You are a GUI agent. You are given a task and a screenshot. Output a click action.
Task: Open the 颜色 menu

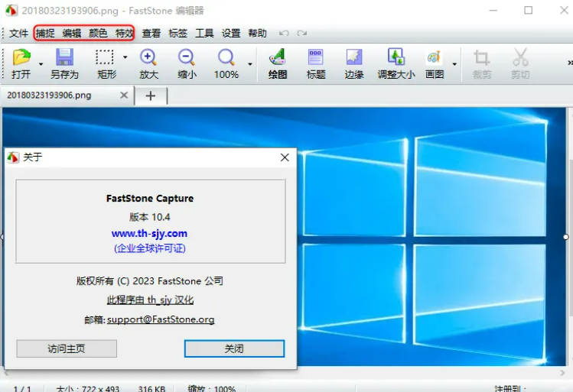point(98,33)
